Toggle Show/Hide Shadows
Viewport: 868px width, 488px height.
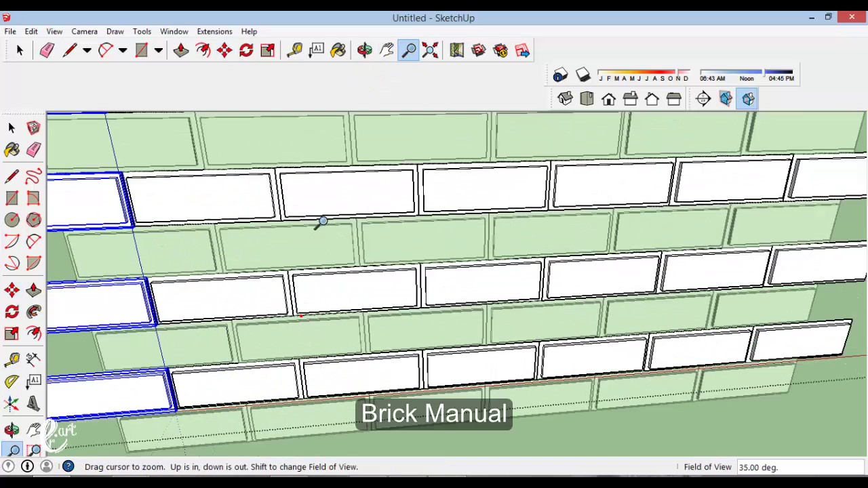coord(583,75)
